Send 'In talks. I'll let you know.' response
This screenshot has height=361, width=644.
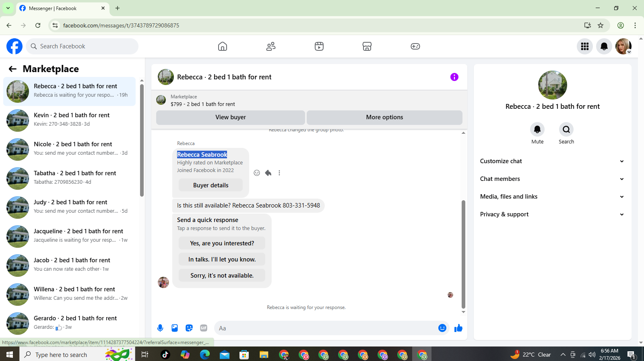(x=222, y=259)
